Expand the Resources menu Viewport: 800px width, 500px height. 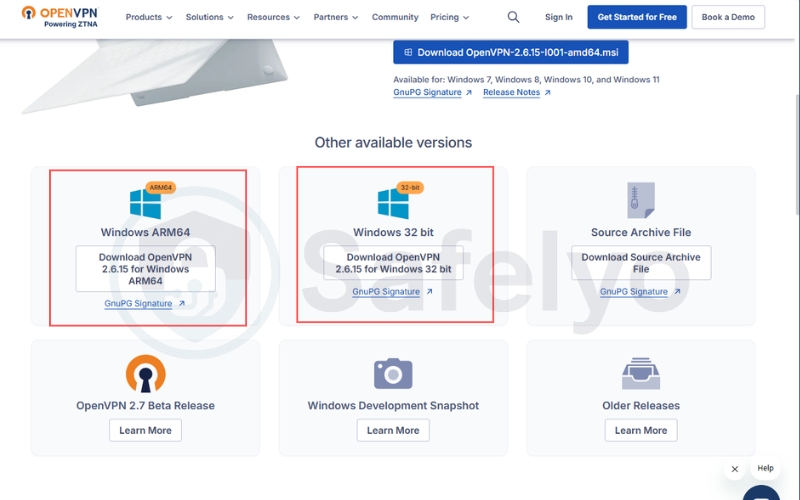click(x=273, y=17)
